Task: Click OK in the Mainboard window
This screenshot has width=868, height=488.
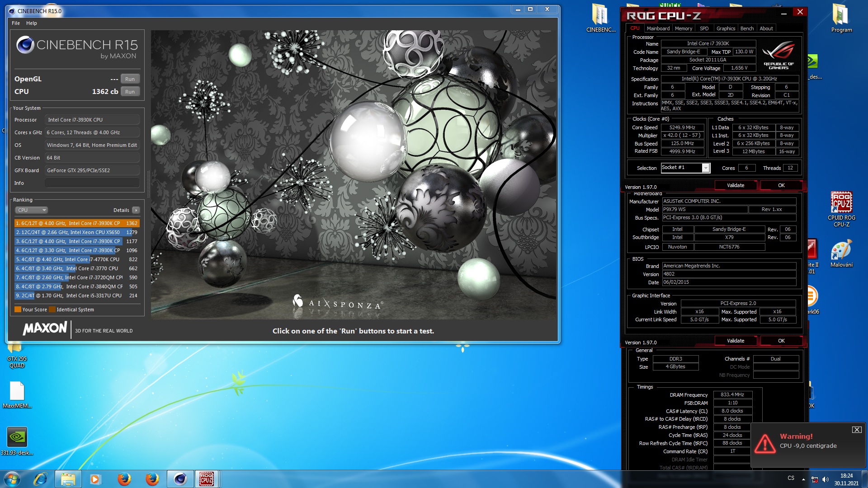Action: [781, 341]
